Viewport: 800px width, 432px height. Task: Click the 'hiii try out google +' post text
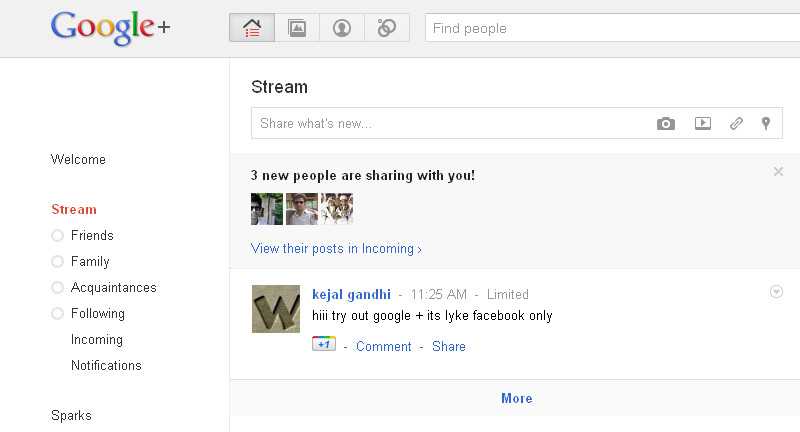pos(432,316)
